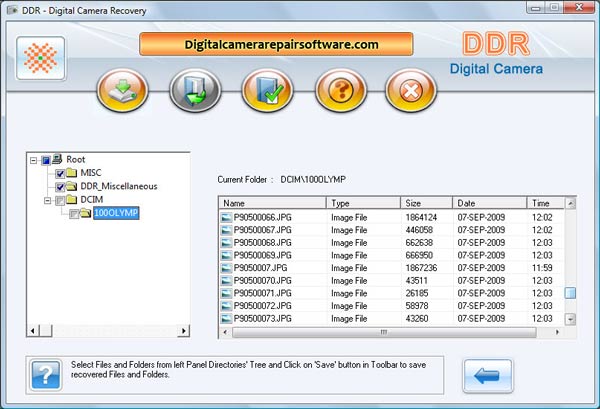Click image icon of P90500071.JPG
The height and width of the screenshot is (409, 600).
click(227, 293)
